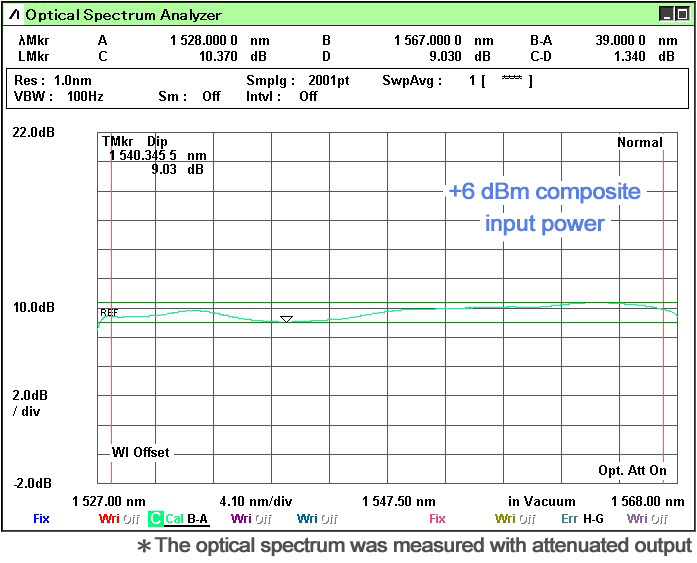
Task: Click the WI Offset label
Action: (x=139, y=452)
